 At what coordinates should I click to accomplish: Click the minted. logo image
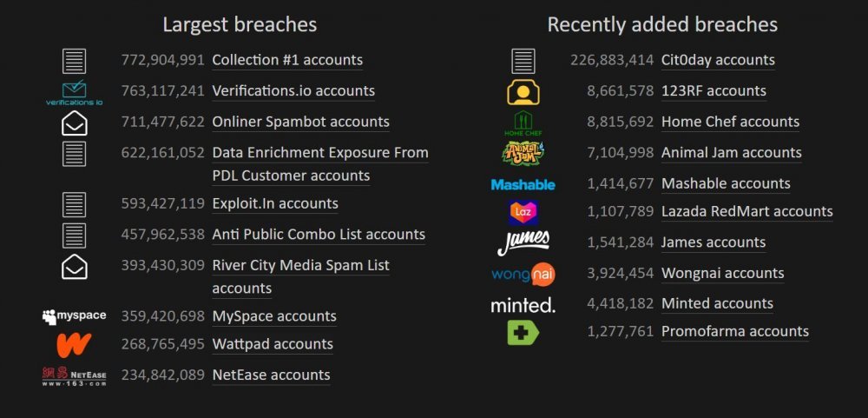point(523,306)
